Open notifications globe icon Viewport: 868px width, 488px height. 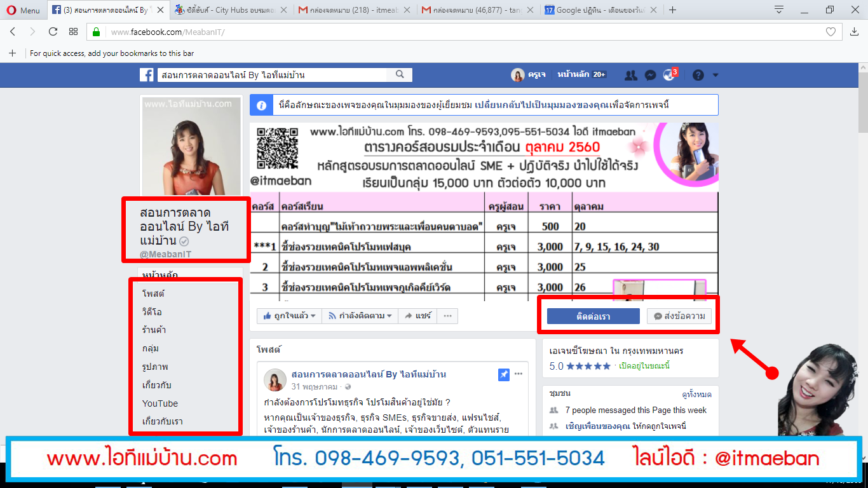668,75
